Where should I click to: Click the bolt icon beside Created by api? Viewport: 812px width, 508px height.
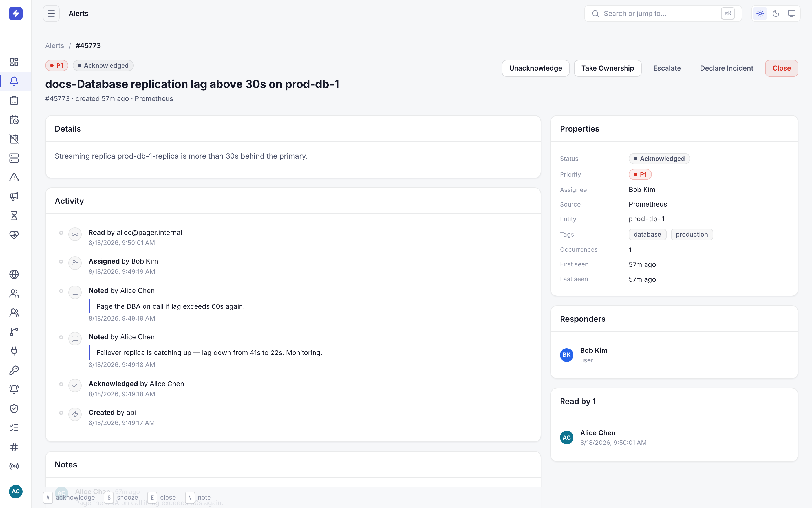click(75, 414)
